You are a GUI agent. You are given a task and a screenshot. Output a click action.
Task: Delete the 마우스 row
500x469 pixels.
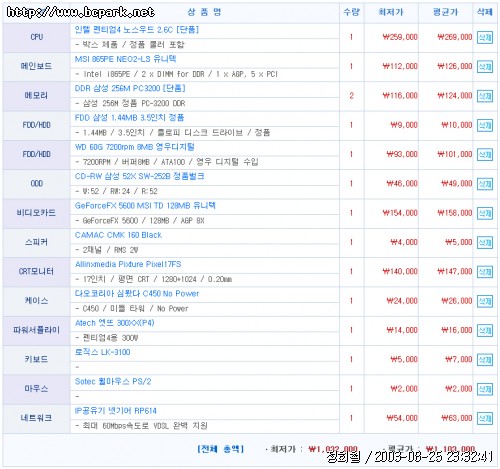click(485, 389)
